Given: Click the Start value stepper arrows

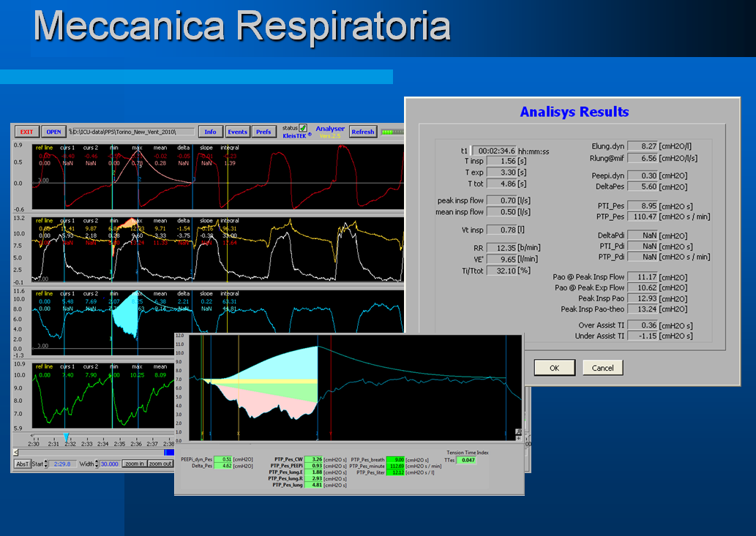Looking at the screenshot, I should [45, 464].
